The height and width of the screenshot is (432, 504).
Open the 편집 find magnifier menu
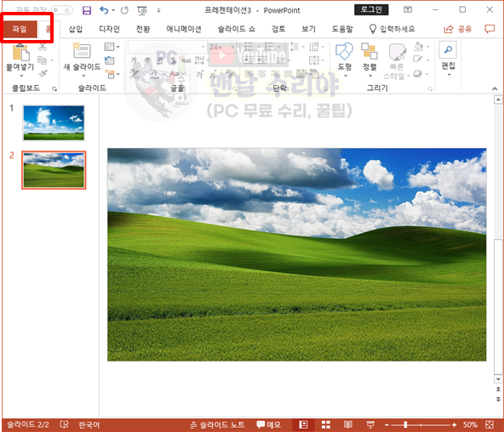point(448,59)
